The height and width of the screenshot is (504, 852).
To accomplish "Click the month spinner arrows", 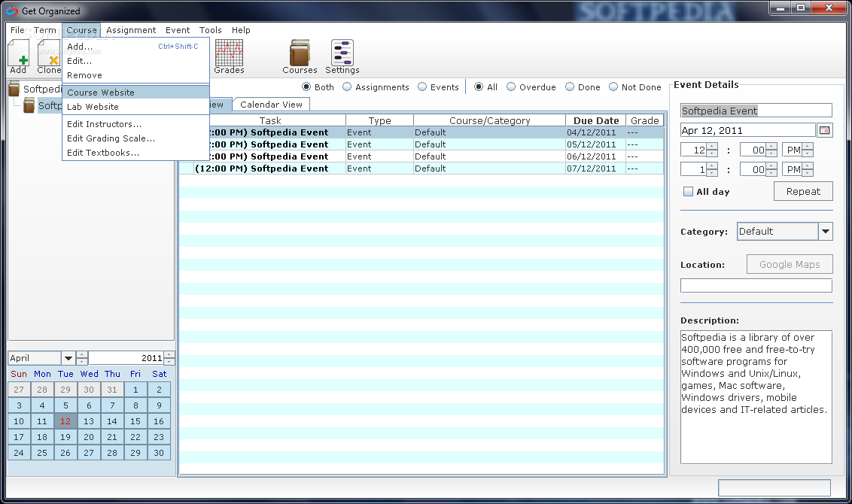I will pos(82,358).
